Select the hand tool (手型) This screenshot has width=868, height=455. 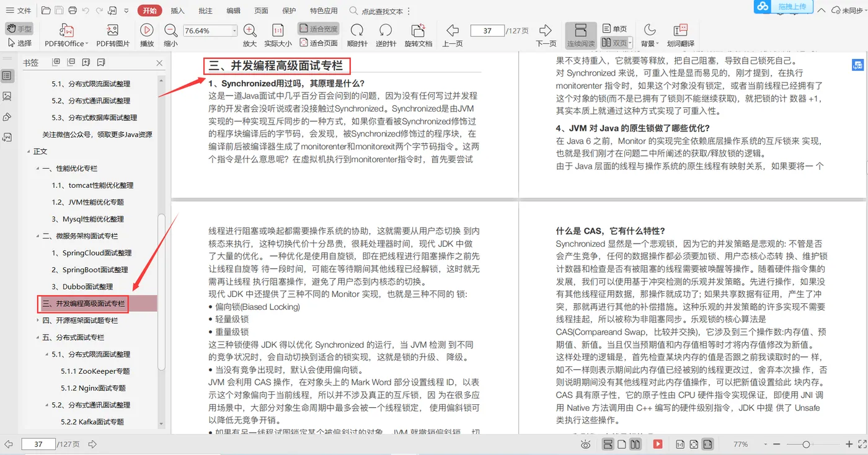click(19, 29)
